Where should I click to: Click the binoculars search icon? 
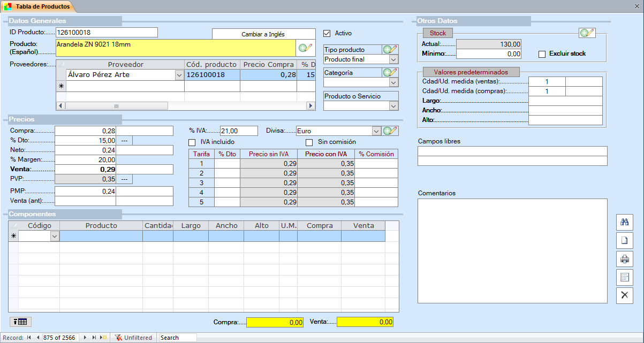pos(624,222)
